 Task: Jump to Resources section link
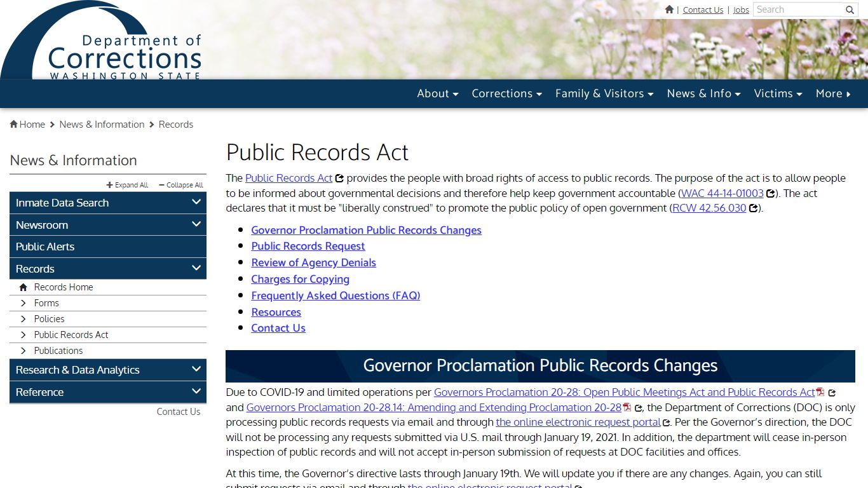tap(276, 312)
